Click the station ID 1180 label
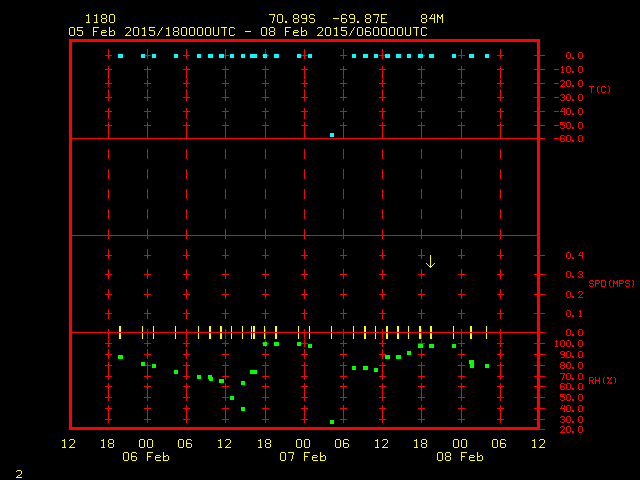 (100, 19)
